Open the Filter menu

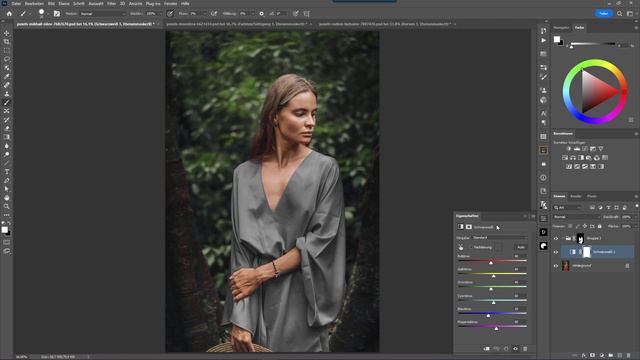(x=111, y=4)
